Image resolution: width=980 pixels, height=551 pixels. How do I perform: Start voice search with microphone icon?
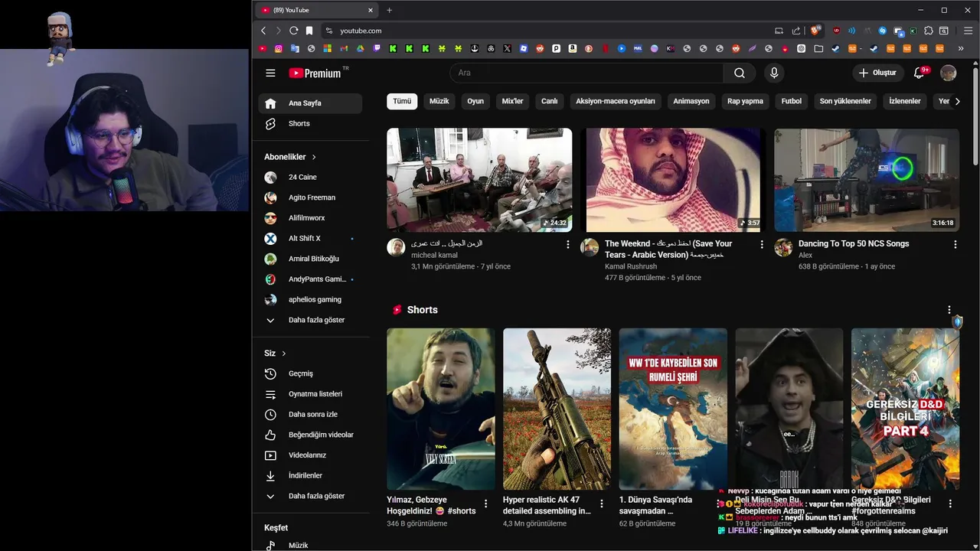point(774,73)
